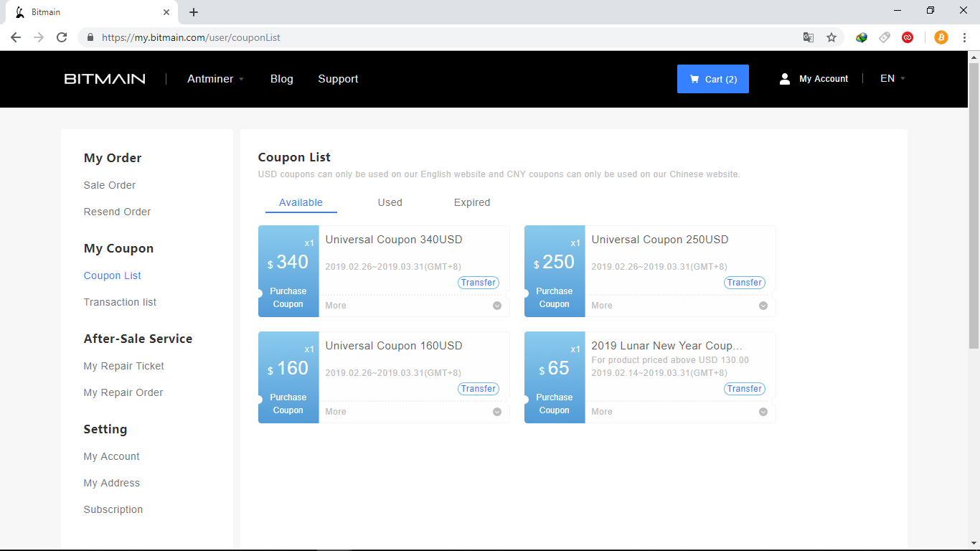Open the Blog menu item
Screen dimensions: 980x551
click(x=282, y=79)
